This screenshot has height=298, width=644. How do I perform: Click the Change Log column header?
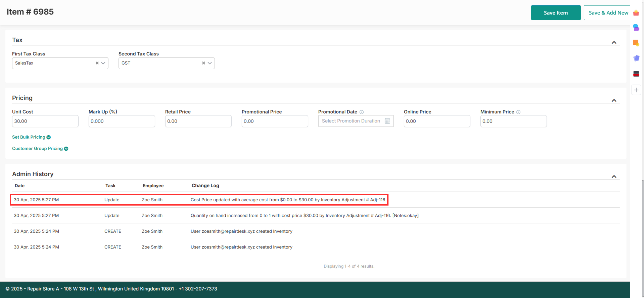(205, 186)
